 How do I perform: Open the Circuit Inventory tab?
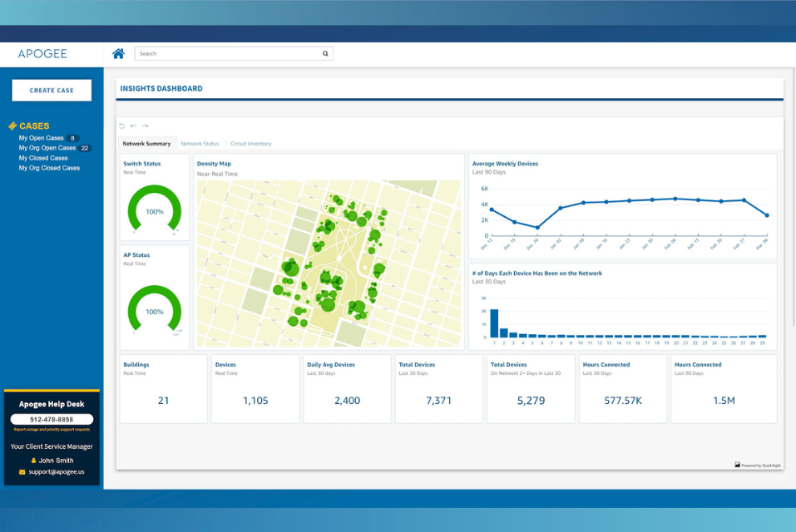[250, 144]
